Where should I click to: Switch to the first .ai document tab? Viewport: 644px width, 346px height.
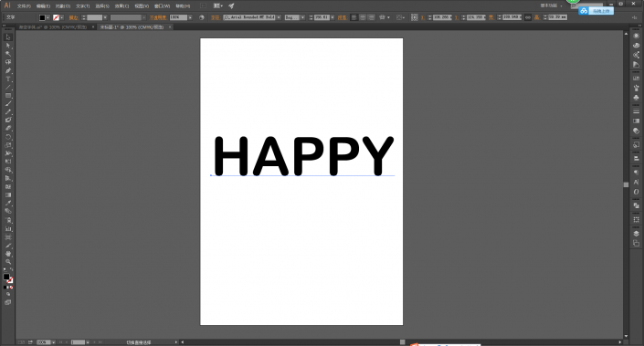[x=53, y=27]
